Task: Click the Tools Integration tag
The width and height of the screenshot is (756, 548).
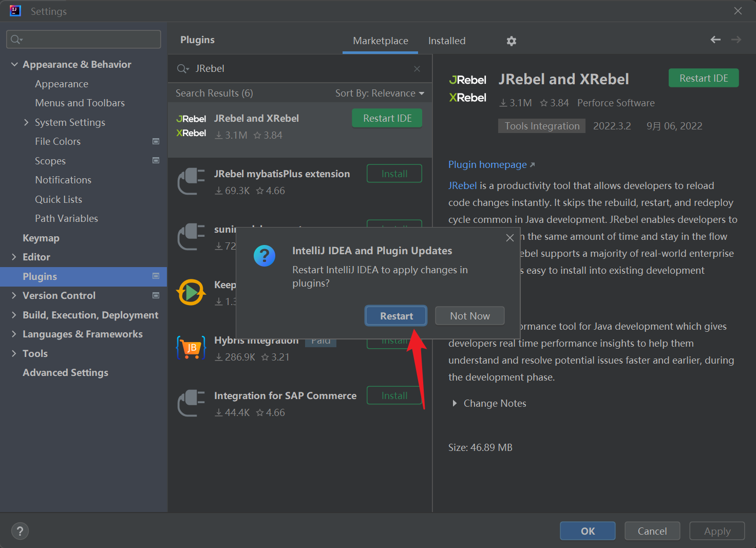Action: (542, 126)
